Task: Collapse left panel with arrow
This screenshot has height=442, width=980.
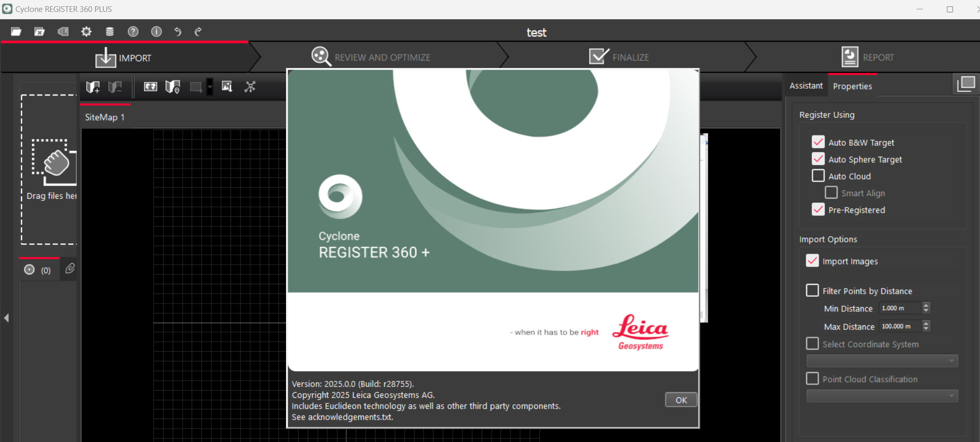Action: [6, 318]
